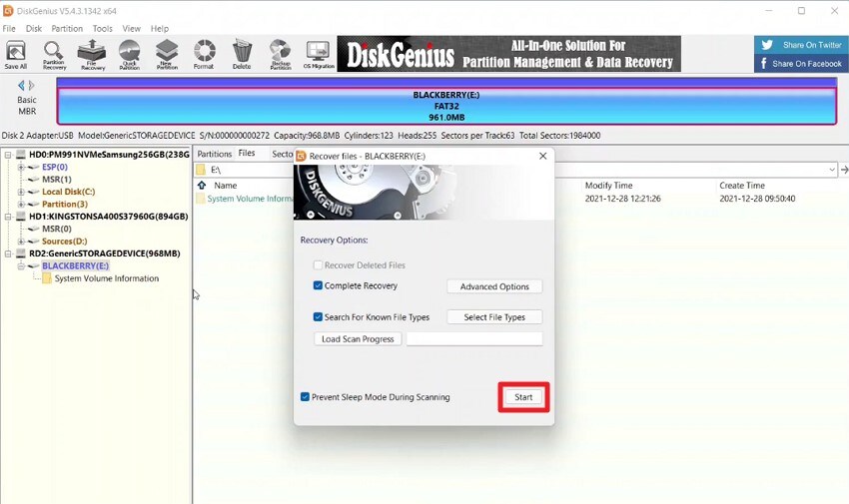Open the File Recovery tool

coord(92,55)
